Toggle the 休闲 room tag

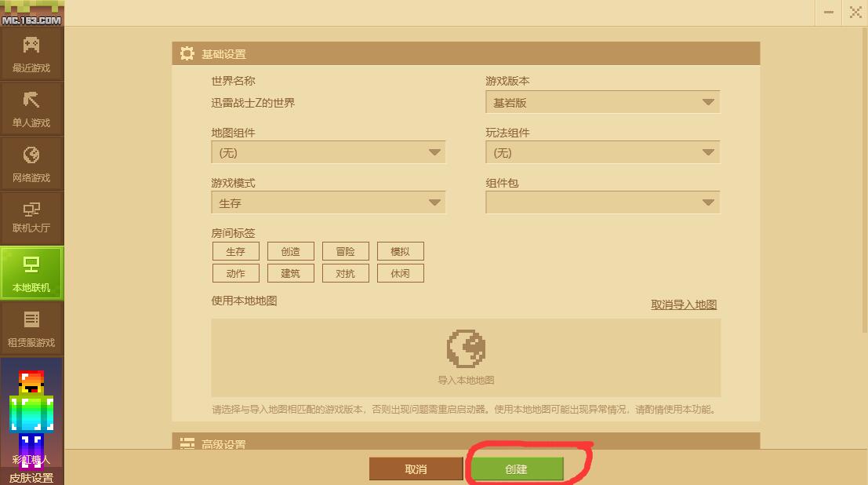pos(400,273)
